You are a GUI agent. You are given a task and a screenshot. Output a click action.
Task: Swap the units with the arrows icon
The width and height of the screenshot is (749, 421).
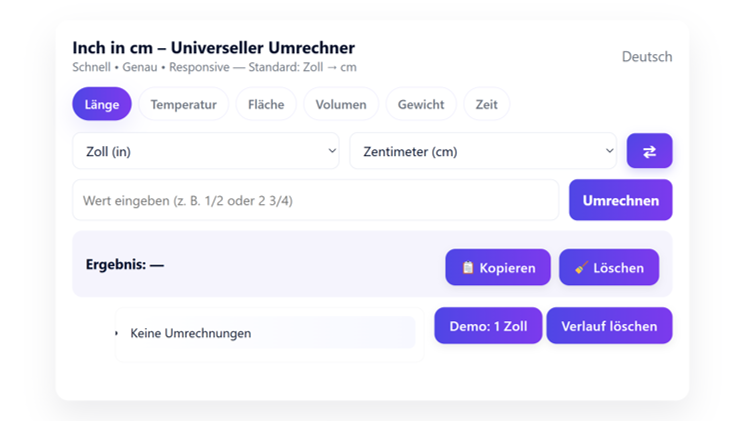point(649,151)
